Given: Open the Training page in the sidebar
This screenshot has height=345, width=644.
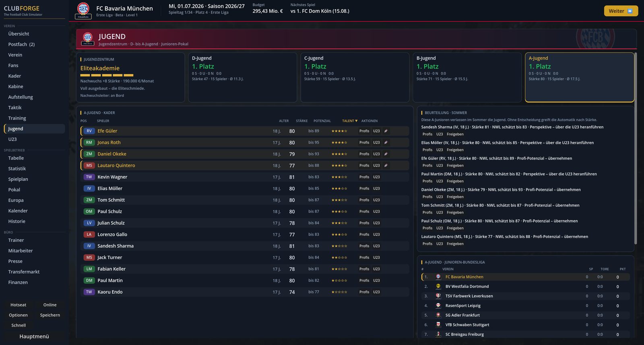Looking at the screenshot, I should [35, 118].
